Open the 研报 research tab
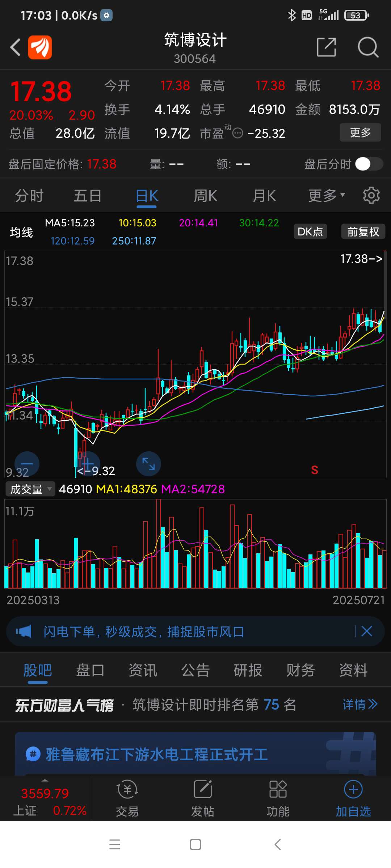Screen dimensions: 391x868 click(248, 670)
